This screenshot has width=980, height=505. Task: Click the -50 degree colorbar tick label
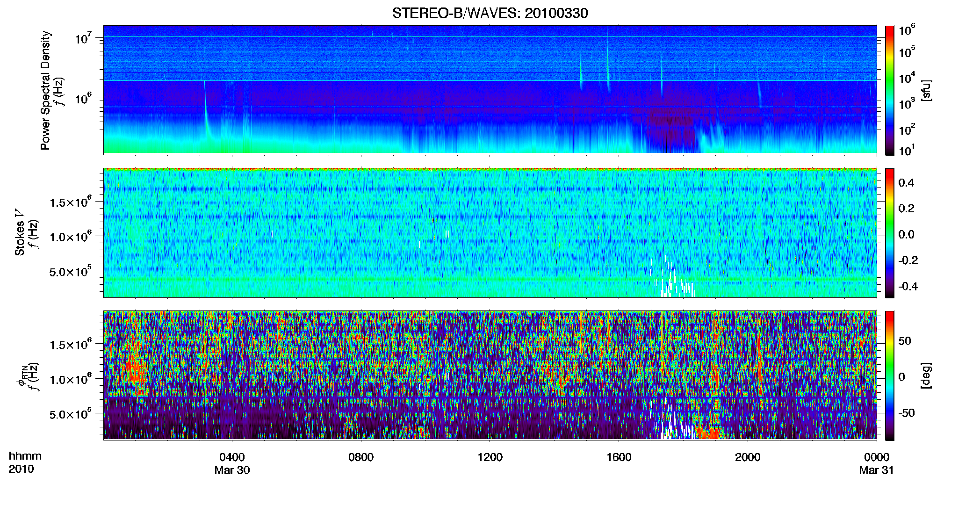coord(906,413)
